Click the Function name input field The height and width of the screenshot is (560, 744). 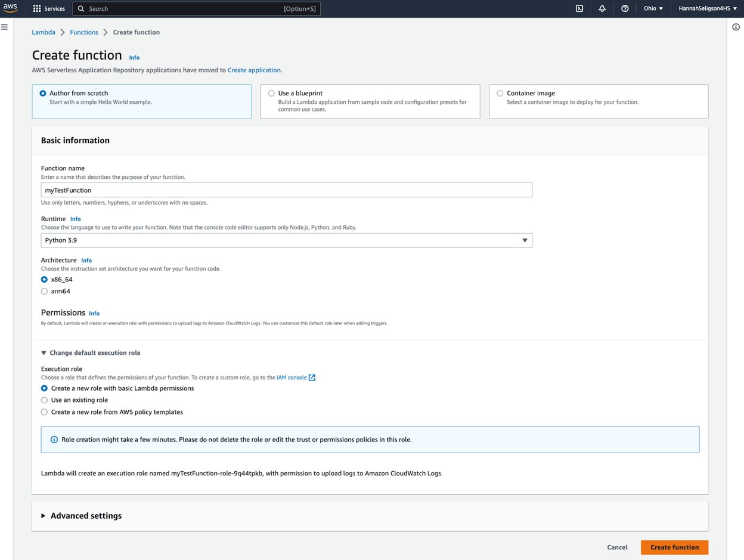pyautogui.click(x=286, y=190)
